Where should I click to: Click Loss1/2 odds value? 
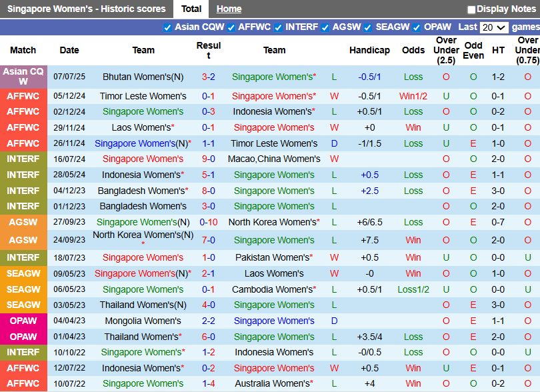(413, 289)
